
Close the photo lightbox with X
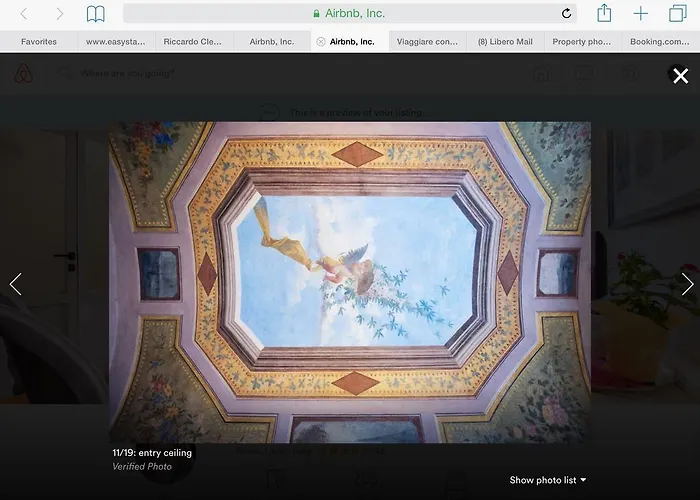pos(680,76)
